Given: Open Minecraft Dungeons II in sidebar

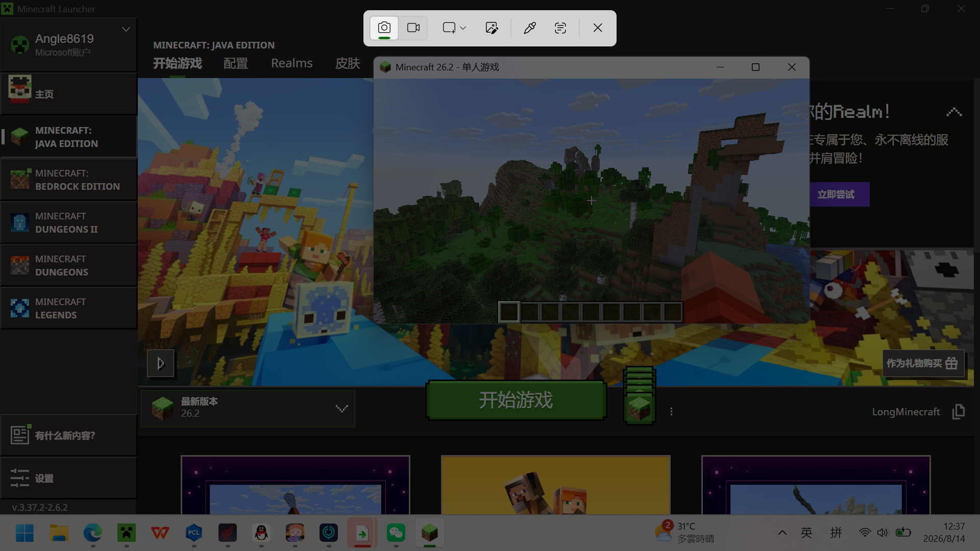Looking at the screenshot, I should pos(69,222).
